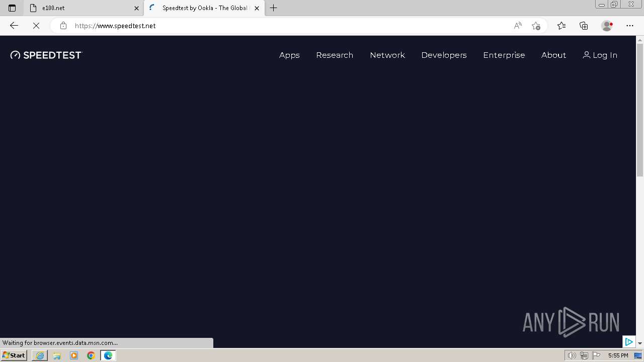Click the show desktop tray icon
The image size is (644, 362).
click(638, 355)
